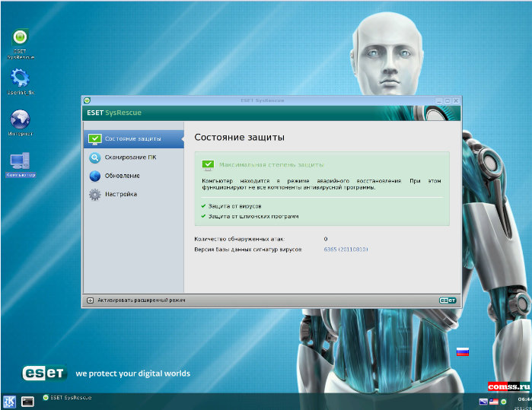Image resolution: width=532 pixels, height=410 pixels.
Task: Open the KDE start menu button
Action: point(9,402)
